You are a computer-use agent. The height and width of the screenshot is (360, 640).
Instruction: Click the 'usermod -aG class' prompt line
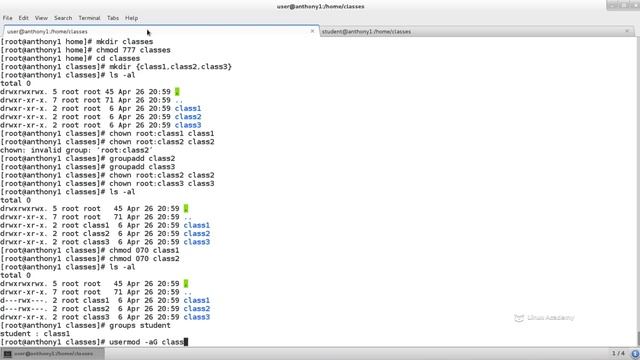[94, 342]
